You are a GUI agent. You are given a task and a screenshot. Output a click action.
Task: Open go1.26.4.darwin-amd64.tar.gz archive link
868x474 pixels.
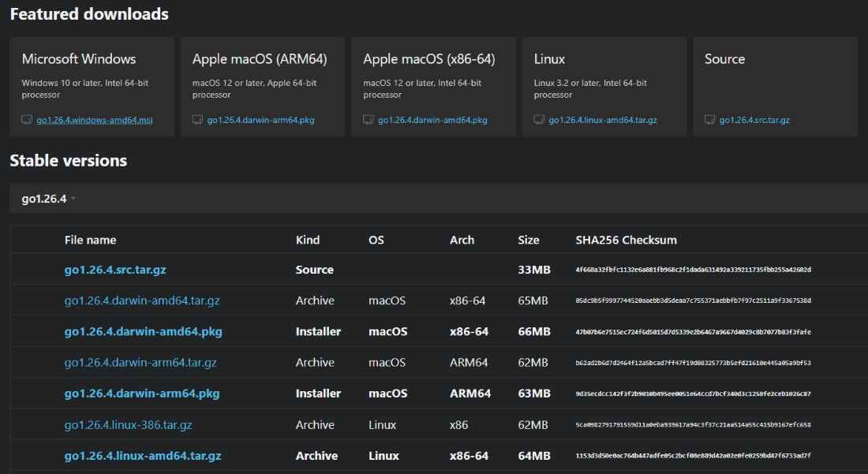[x=142, y=300]
